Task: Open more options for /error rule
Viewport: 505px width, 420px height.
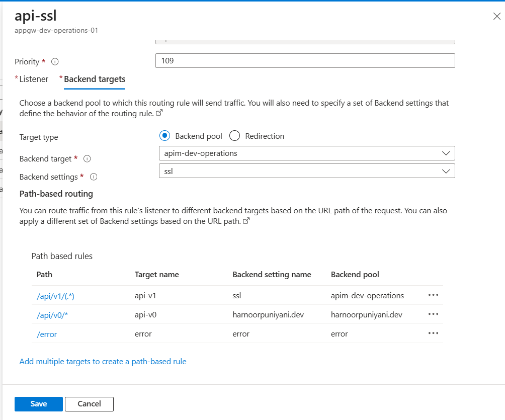Action: tap(433, 333)
